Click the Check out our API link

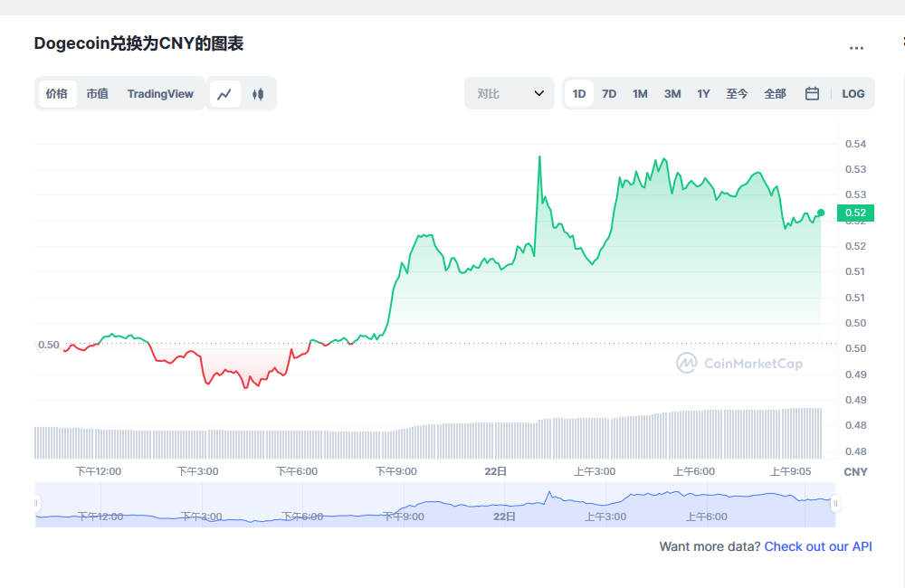point(818,546)
